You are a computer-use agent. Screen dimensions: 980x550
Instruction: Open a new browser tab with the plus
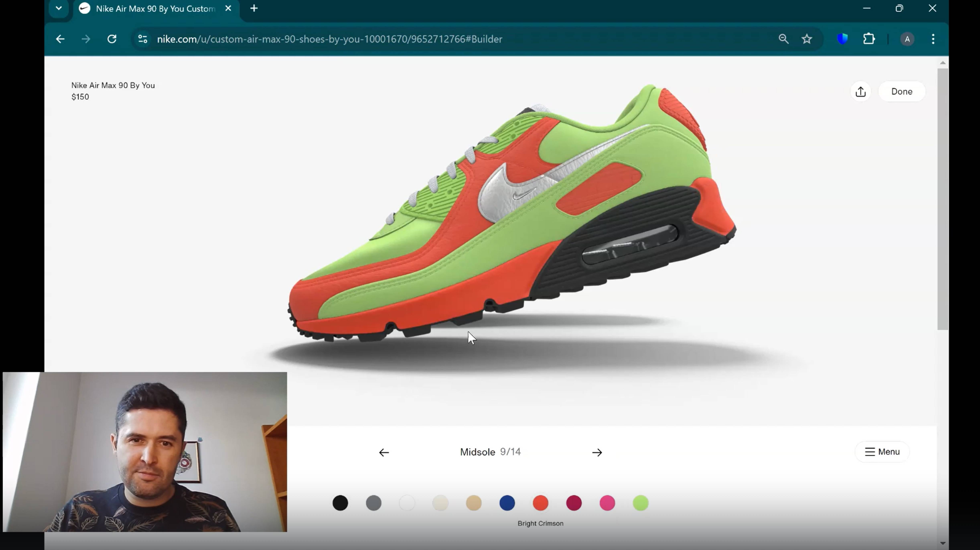pyautogui.click(x=254, y=8)
